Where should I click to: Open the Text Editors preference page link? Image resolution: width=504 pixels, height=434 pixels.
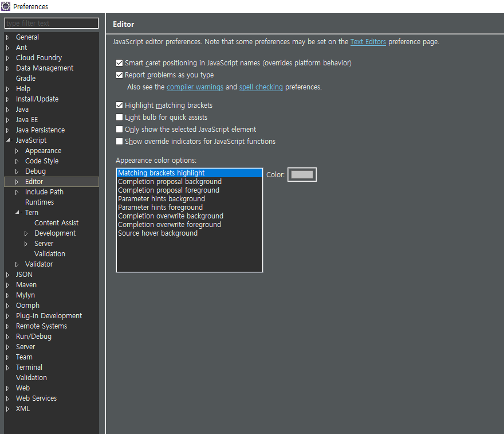(368, 42)
